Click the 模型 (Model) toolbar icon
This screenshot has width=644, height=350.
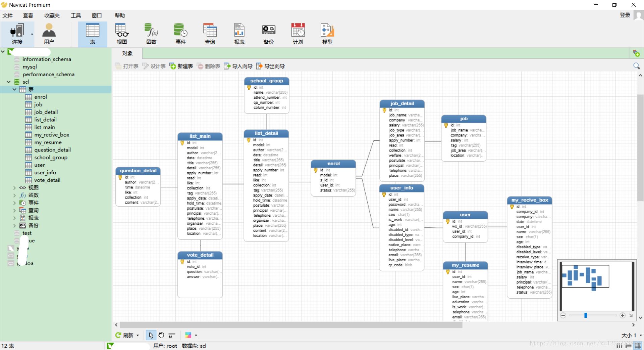pyautogui.click(x=327, y=34)
